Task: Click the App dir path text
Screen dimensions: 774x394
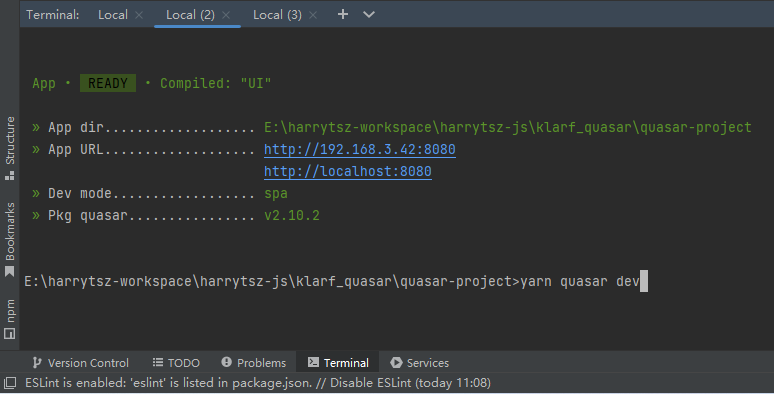Action: [507, 127]
